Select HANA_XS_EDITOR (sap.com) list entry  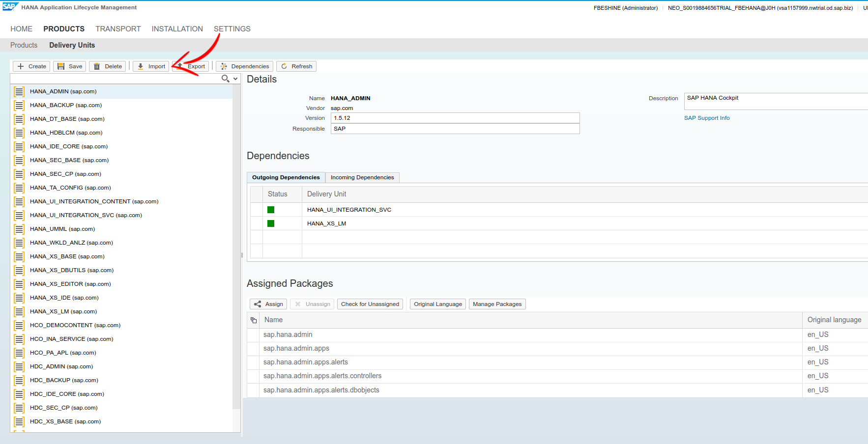(121, 284)
